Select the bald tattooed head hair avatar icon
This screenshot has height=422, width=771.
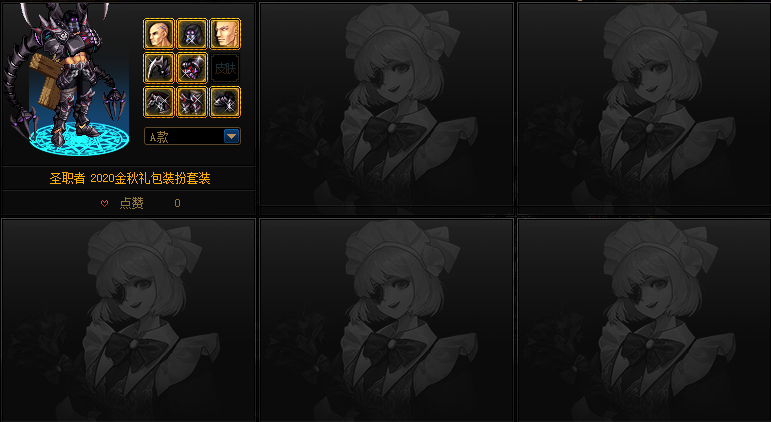pyautogui.click(x=158, y=34)
